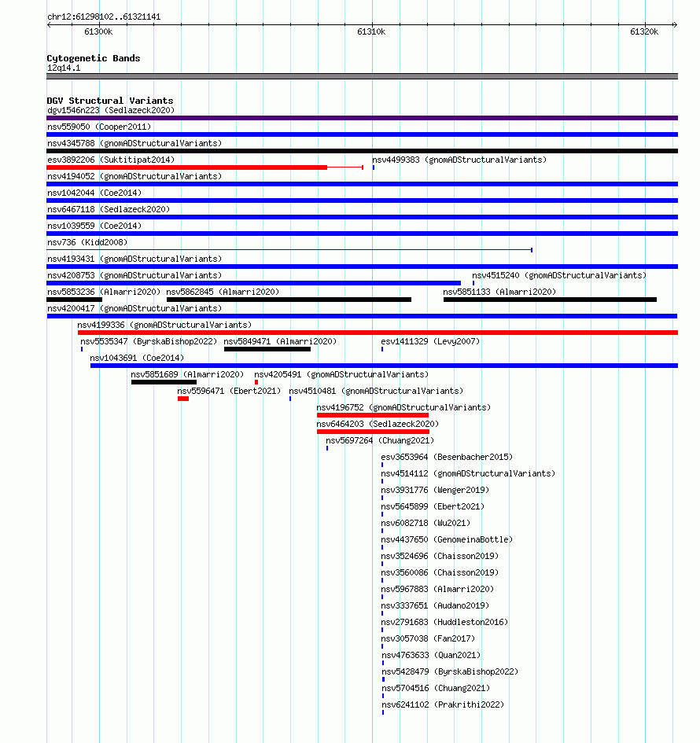Click nsv6241102 (Prakrithi2022) label
The image size is (700, 743).
pyautogui.click(x=443, y=705)
